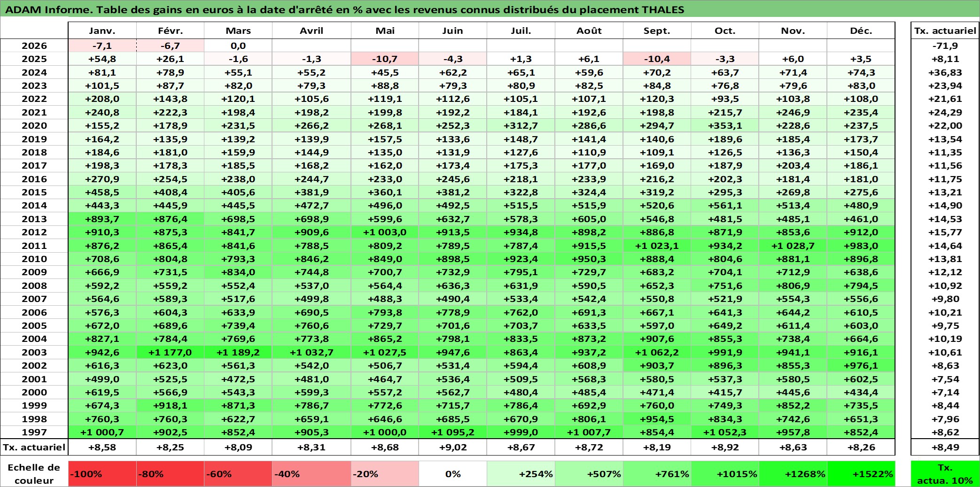This screenshot has width=980, height=487.
Task: Click the -10,4 cell for Sept. 2025
Action: coord(657,59)
